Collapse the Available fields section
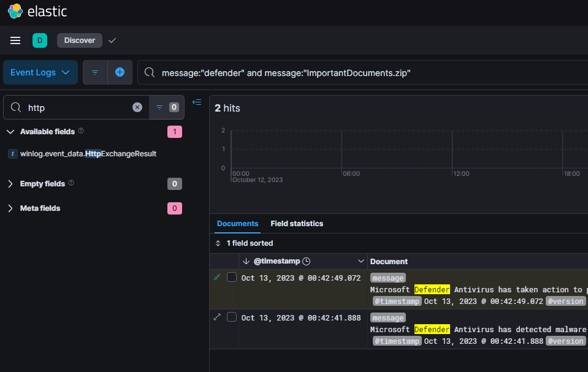The height and width of the screenshot is (372, 588). 10,132
